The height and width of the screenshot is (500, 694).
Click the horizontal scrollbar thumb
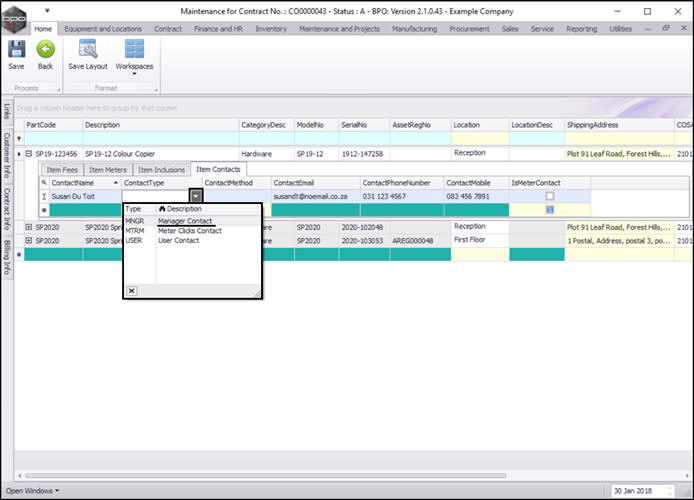pos(266,476)
